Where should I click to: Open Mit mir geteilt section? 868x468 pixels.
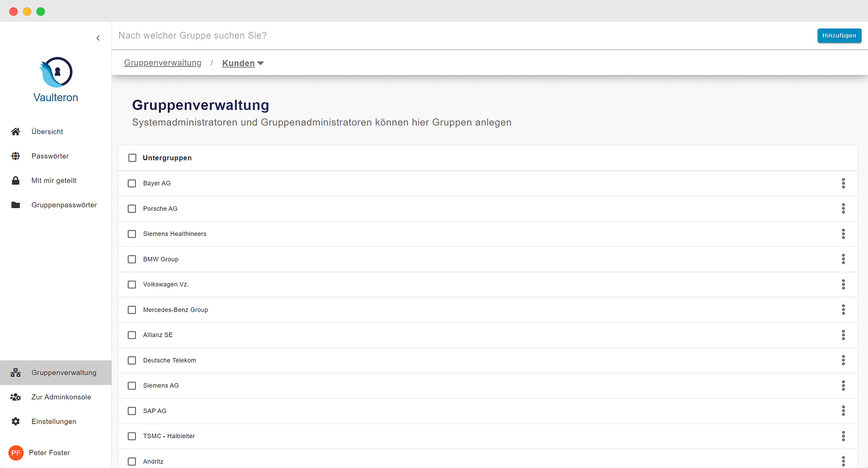tap(56, 180)
